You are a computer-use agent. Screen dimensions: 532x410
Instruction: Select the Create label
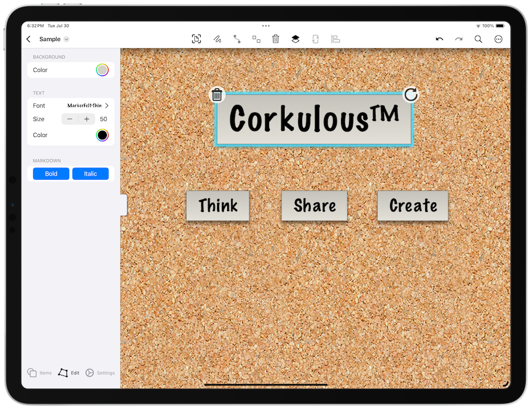[x=413, y=206]
